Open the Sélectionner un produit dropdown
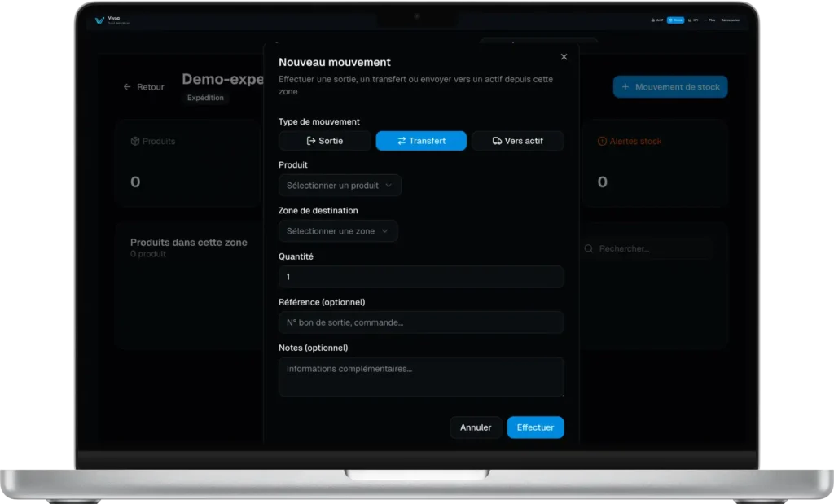The height and width of the screenshot is (504, 834). click(340, 186)
